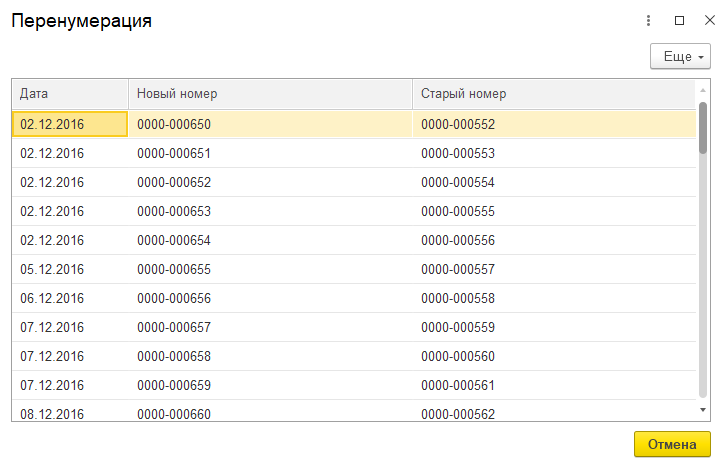Viewport: 727px width, 468px height.
Task: Click the Отмена button
Action: click(672, 444)
